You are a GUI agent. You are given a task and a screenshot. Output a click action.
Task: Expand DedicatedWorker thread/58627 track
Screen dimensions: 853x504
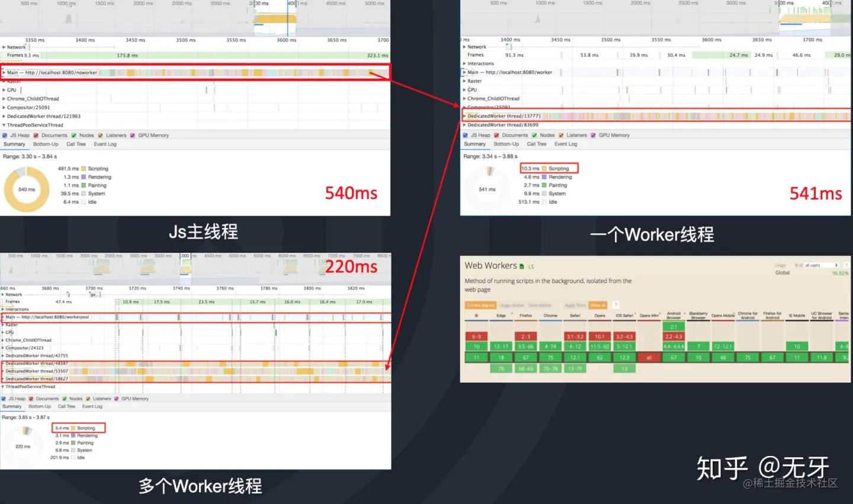click(x=3, y=379)
